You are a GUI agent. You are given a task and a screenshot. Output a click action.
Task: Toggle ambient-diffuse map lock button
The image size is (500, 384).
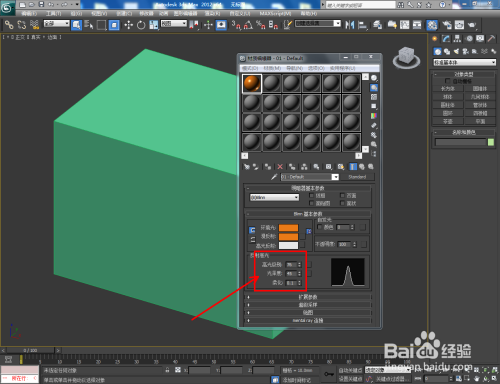(309, 231)
